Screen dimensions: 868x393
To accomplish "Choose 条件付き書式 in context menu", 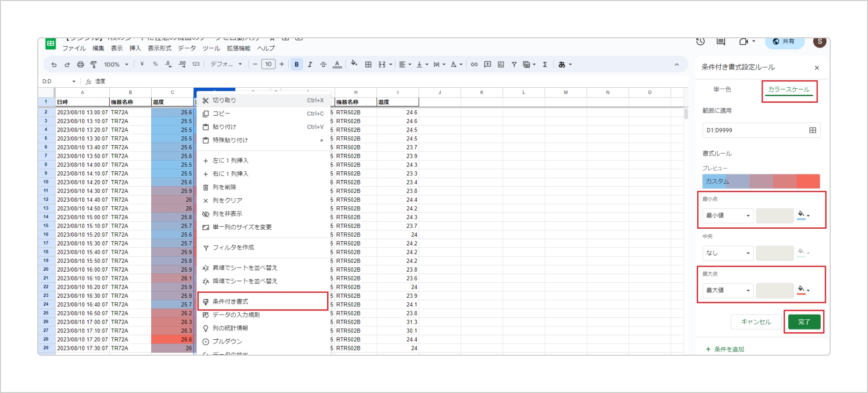I will coord(263,302).
